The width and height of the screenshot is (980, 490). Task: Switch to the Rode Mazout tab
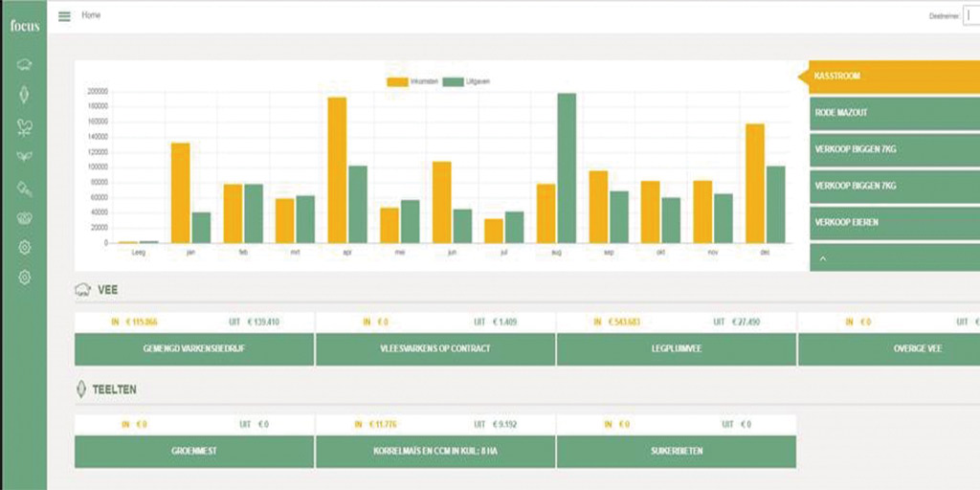click(895, 113)
